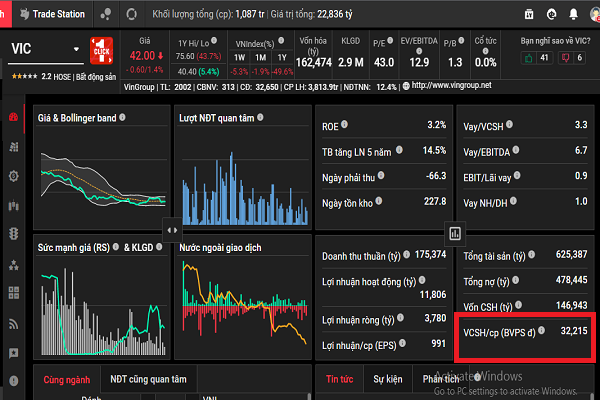The image size is (600, 400).
Task: Open the starred message sidebar icon
Action: pyautogui.click(x=13, y=353)
